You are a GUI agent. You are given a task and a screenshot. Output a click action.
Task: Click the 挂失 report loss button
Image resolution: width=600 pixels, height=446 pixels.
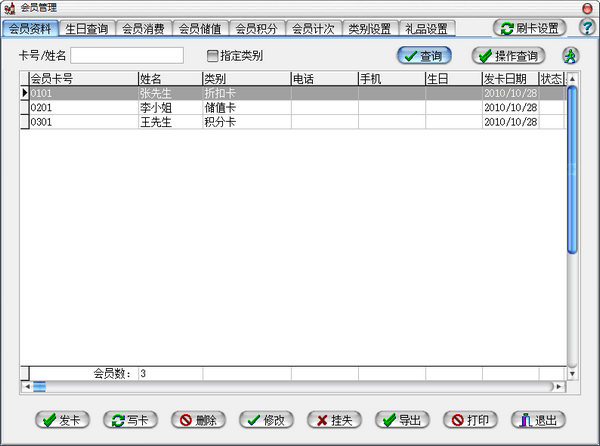tap(333, 420)
